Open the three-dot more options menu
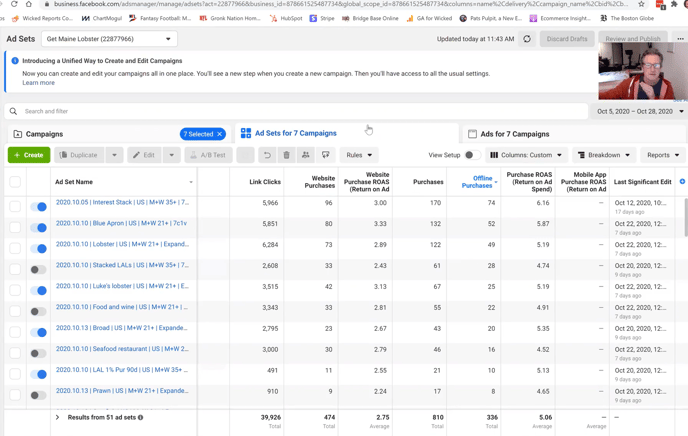 tap(680, 39)
